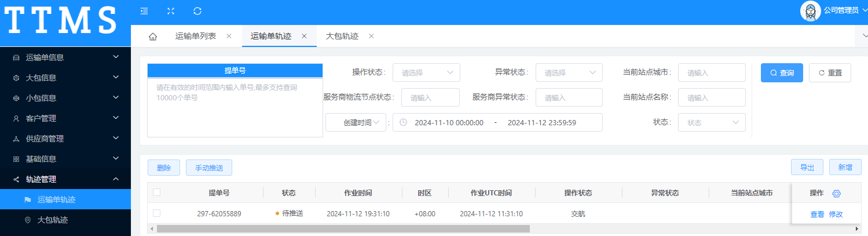Image resolution: width=868 pixels, height=236 pixels.
Task: Open 操作状态 dropdown
Action: (426, 72)
